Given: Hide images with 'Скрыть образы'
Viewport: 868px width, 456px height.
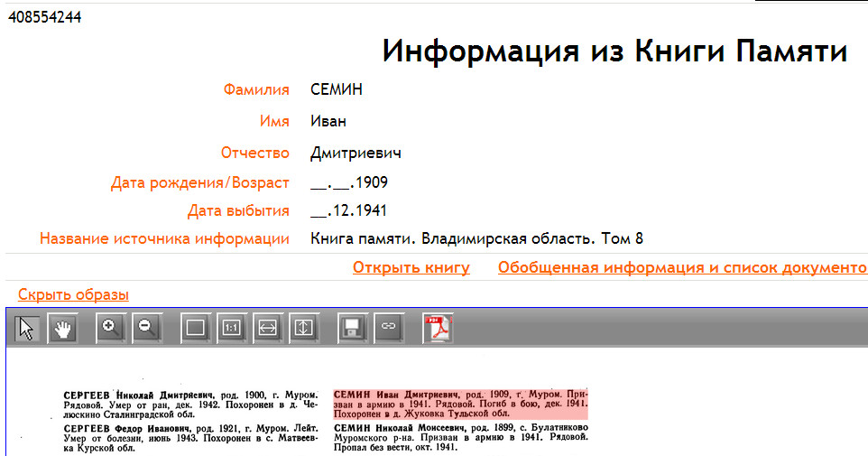Looking at the screenshot, I should pyautogui.click(x=73, y=294).
